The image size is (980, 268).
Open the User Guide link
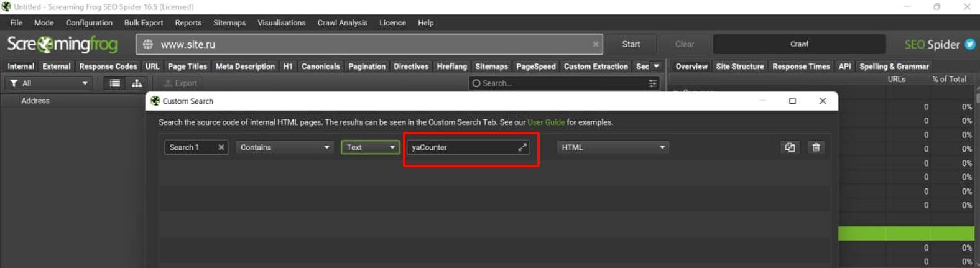pos(546,122)
